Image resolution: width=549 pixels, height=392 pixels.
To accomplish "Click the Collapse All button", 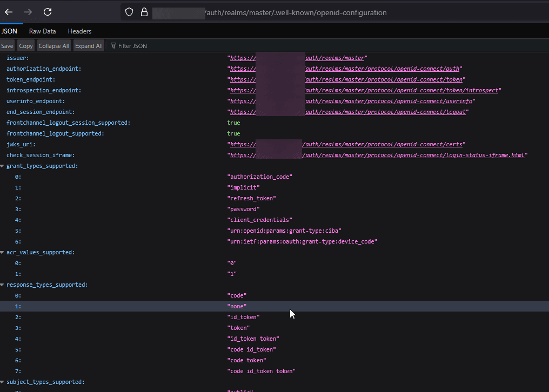I will pos(54,46).
